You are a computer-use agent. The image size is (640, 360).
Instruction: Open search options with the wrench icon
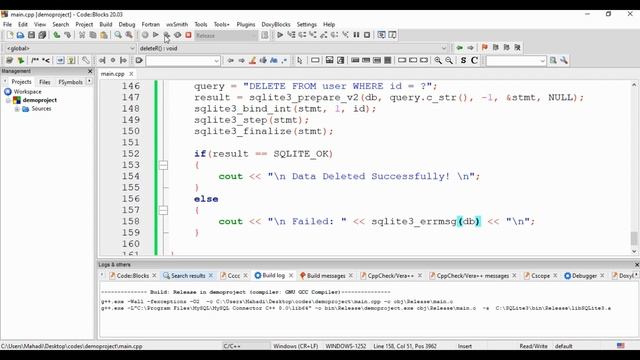(x=564, y=60)
